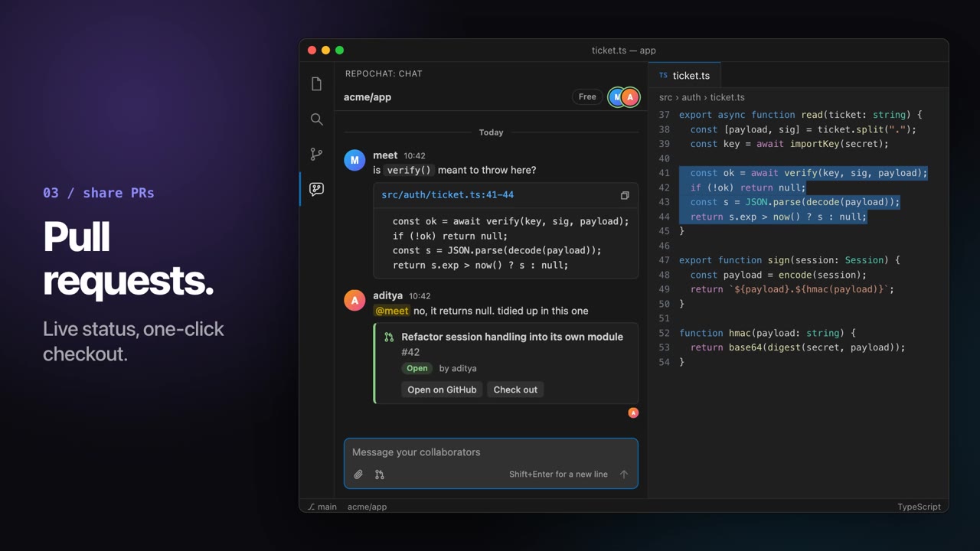Click meet's avatar beside the 10:42 message
The width and height of the screenshot is (980, 551).
pyautogui.click(x=354, y=161)
